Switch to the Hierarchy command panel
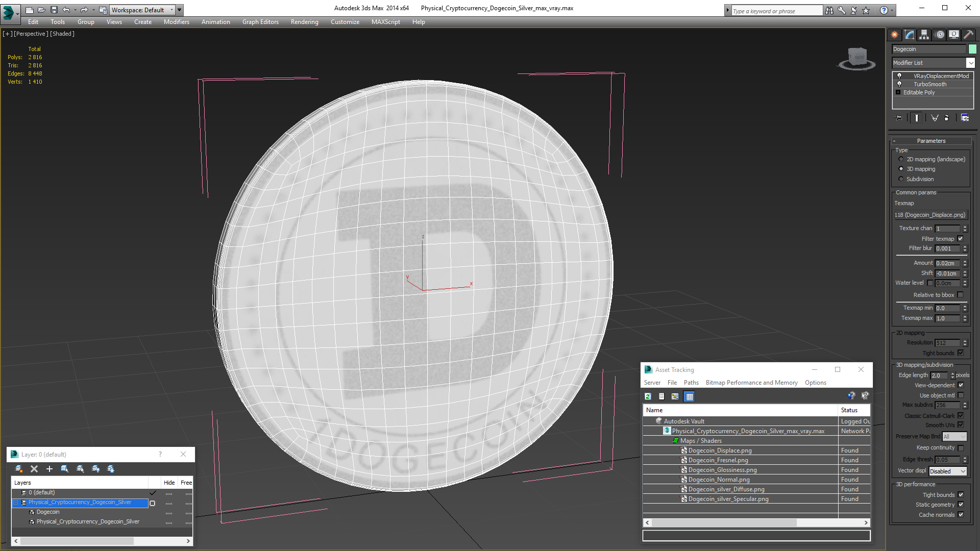 [924, 34]
